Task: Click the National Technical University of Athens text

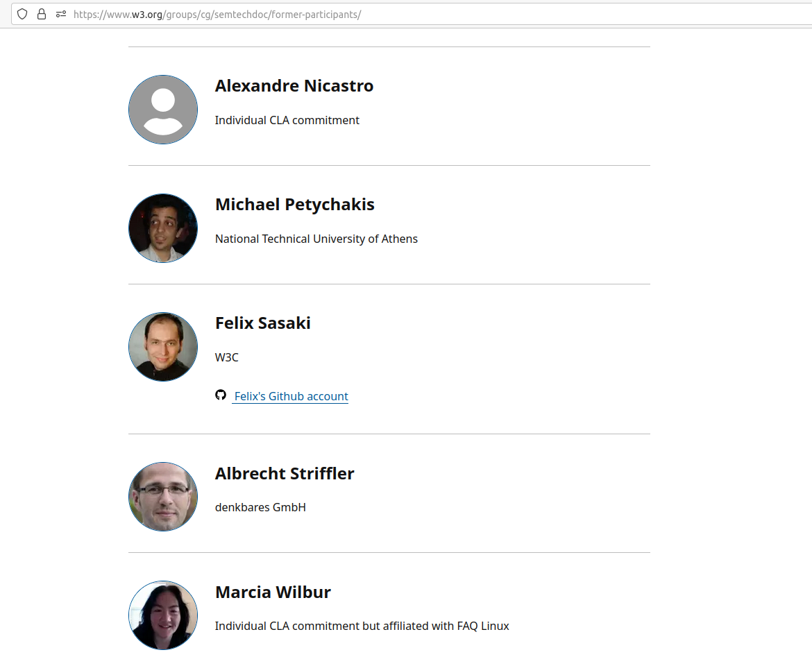Action: pos(316,239)
